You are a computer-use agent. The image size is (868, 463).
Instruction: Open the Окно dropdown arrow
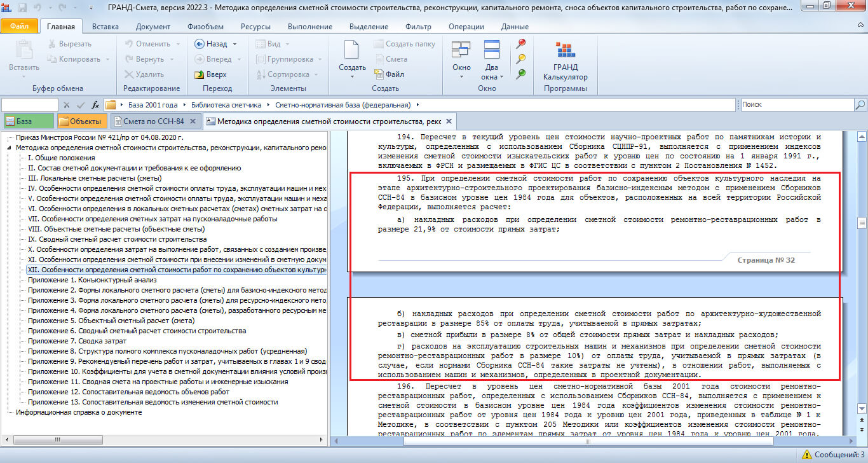point(461,77)
